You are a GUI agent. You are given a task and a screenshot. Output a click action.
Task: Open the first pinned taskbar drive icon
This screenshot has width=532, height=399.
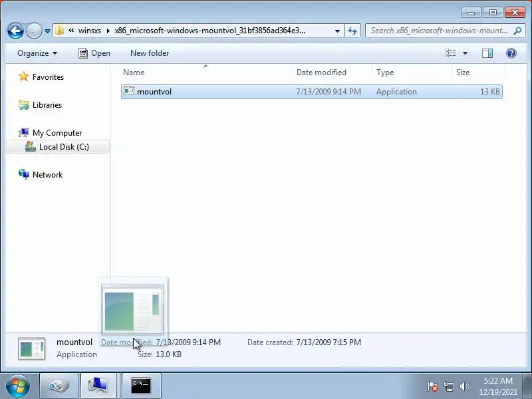coord(59,386)
